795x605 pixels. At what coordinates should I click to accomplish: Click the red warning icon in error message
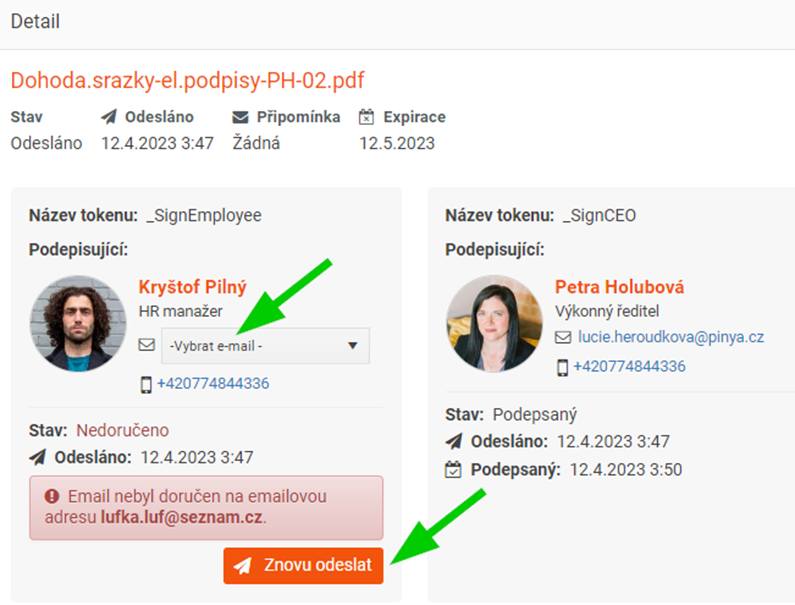pyautogui.click(x=52, y=496)
